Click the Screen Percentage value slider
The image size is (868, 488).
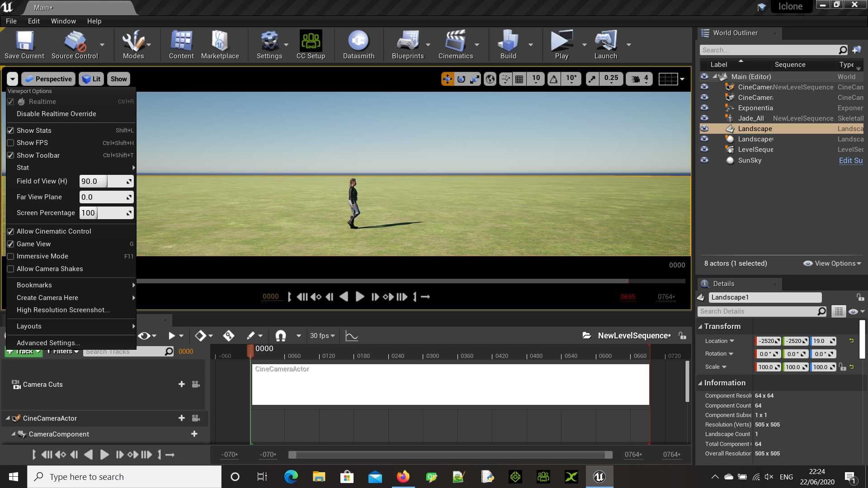coord(106,213)
